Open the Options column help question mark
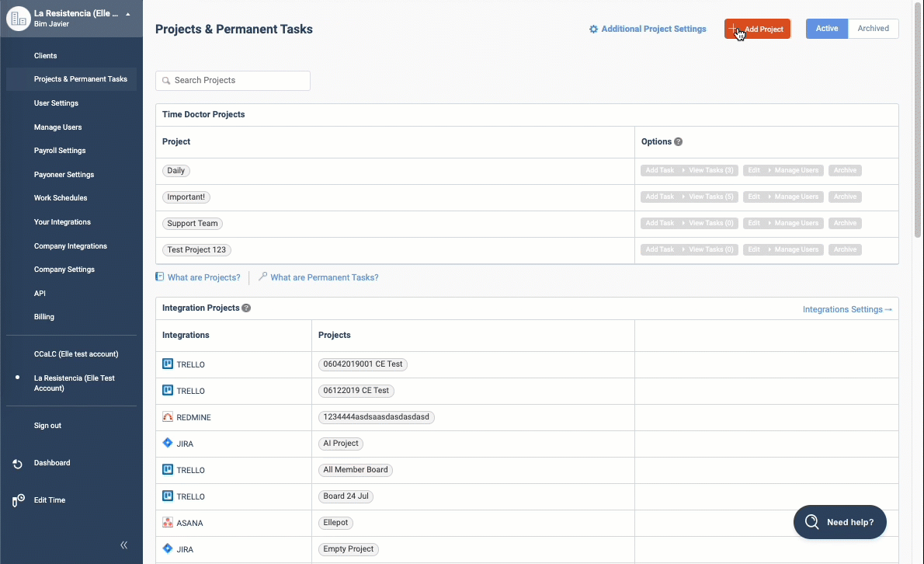Viewport: 924px width, 564px height. pos(678,141)
